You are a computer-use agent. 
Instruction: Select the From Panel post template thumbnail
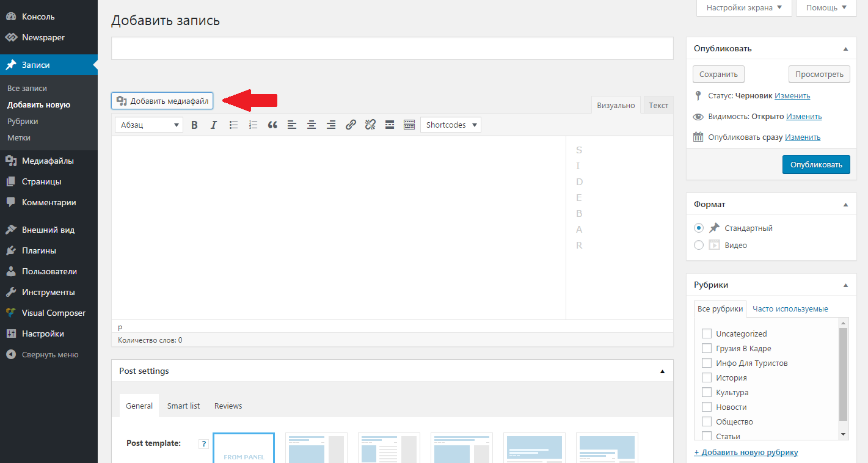click(x=244, y=448)
